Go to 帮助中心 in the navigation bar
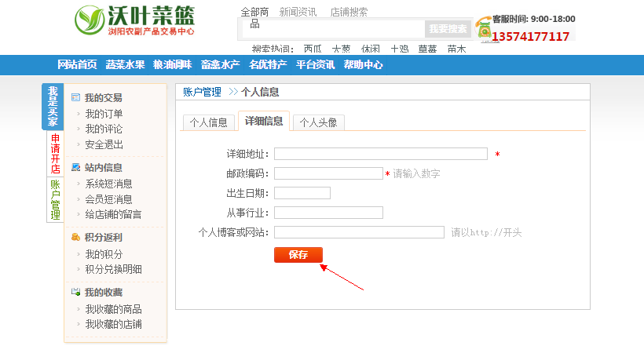 [363, 65]
